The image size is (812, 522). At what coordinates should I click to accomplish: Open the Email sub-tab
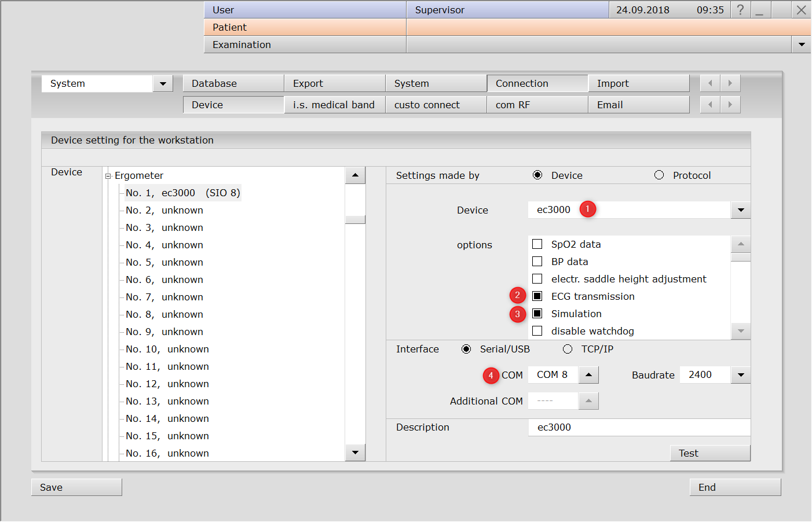639,105
